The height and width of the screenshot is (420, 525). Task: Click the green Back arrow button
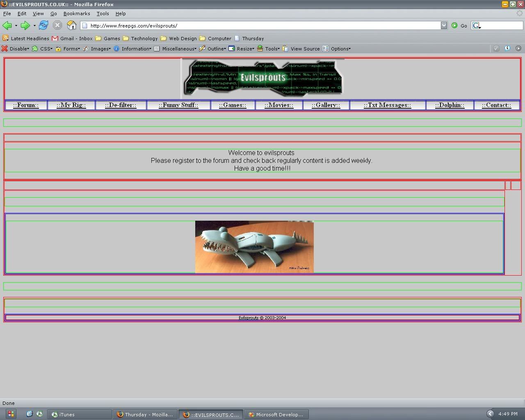[7, 25]
